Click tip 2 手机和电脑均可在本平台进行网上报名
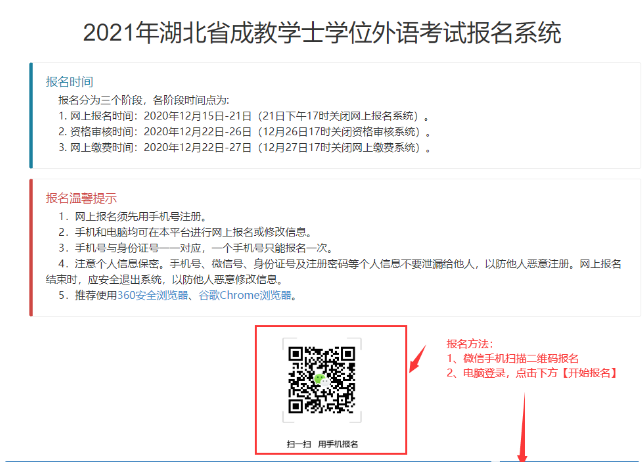Image resolution: width=644 pixels, height=462 pixels. (185, 232)
